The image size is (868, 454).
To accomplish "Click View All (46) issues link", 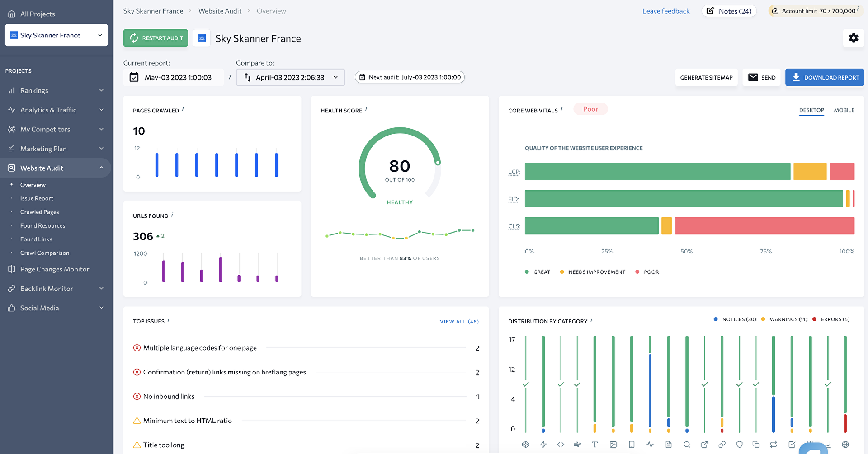I will [459, 322].
